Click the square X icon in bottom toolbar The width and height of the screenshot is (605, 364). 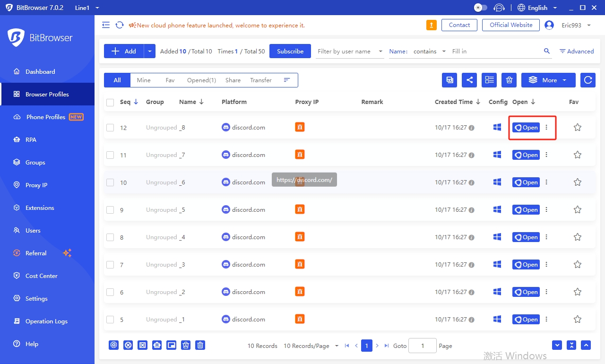click(142, 345)
